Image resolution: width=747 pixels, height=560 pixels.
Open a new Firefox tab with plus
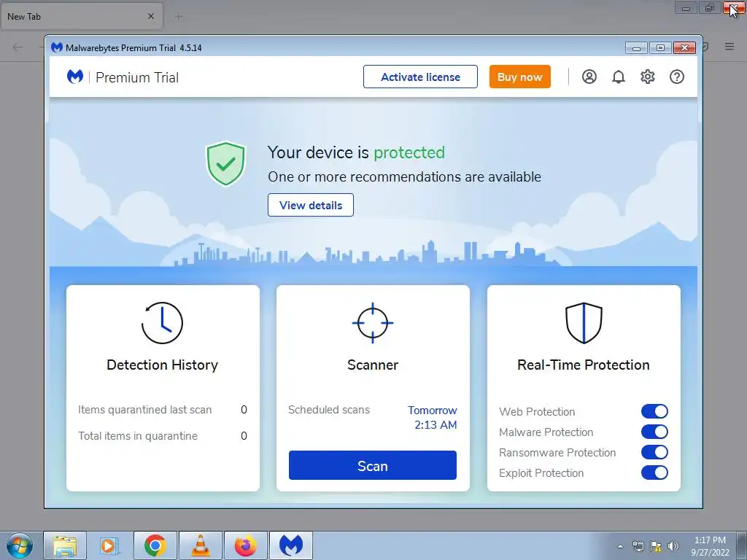179,17
